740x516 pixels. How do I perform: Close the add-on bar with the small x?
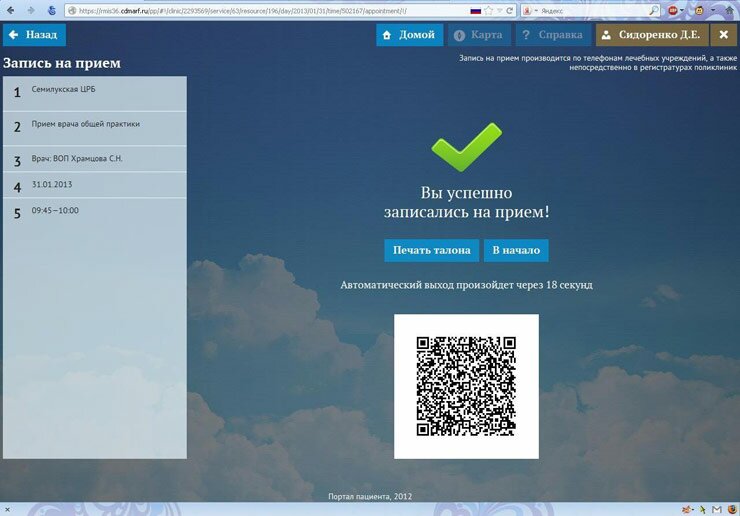click(7, 509)
